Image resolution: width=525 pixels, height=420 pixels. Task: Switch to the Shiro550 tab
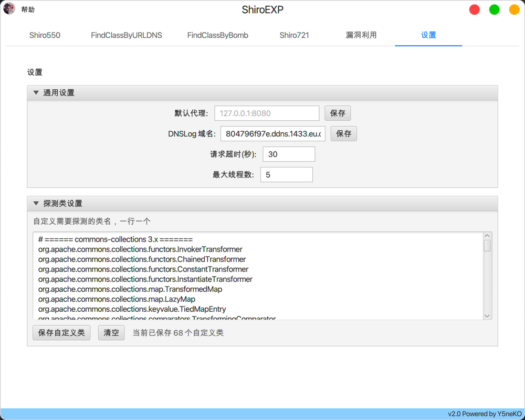[x=45, y=35]
